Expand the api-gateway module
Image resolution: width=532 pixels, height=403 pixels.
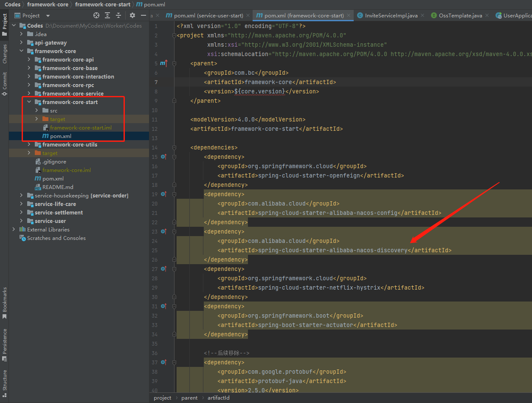pyautogui.click(x=22, y=42)
